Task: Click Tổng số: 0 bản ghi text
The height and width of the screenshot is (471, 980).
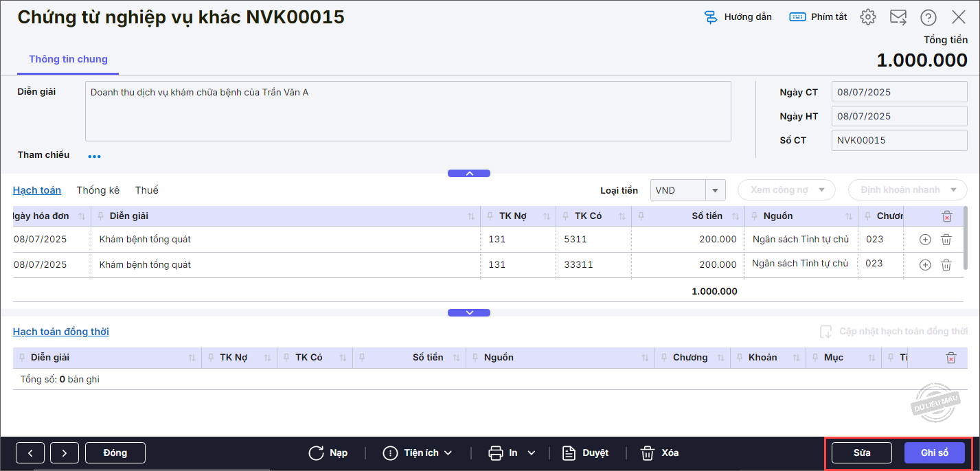Action: click(60, 379)
